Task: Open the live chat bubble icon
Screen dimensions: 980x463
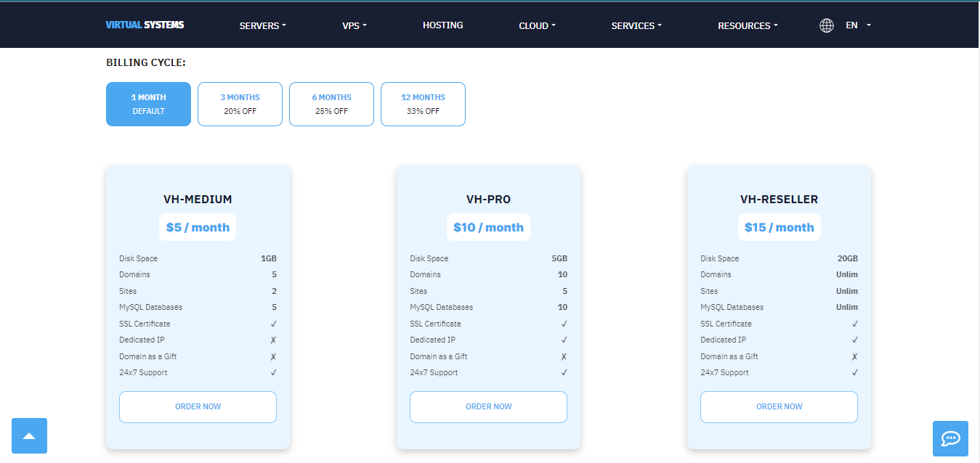Action: coord(950,438)
